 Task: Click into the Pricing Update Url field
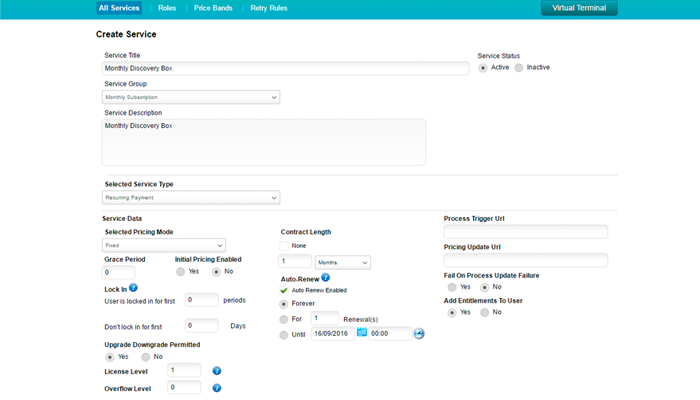point(526,260)
